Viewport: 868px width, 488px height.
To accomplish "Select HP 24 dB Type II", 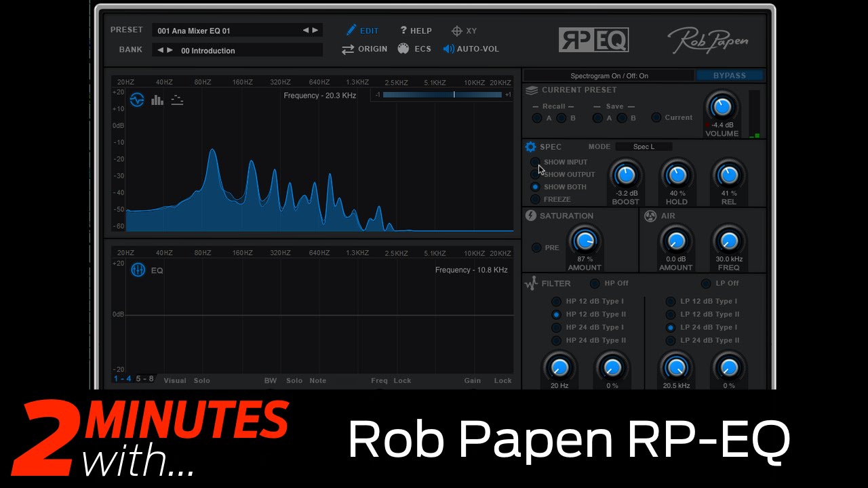I will click(x=556, y=340).
